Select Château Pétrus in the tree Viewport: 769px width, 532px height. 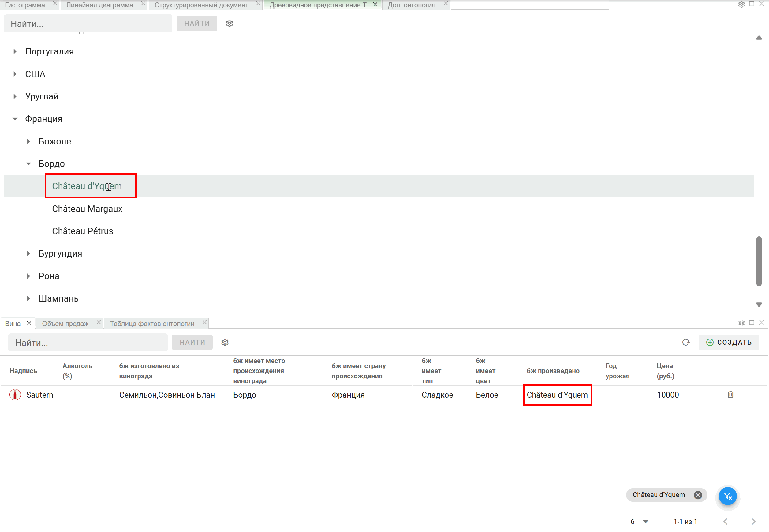click(83, 231)
